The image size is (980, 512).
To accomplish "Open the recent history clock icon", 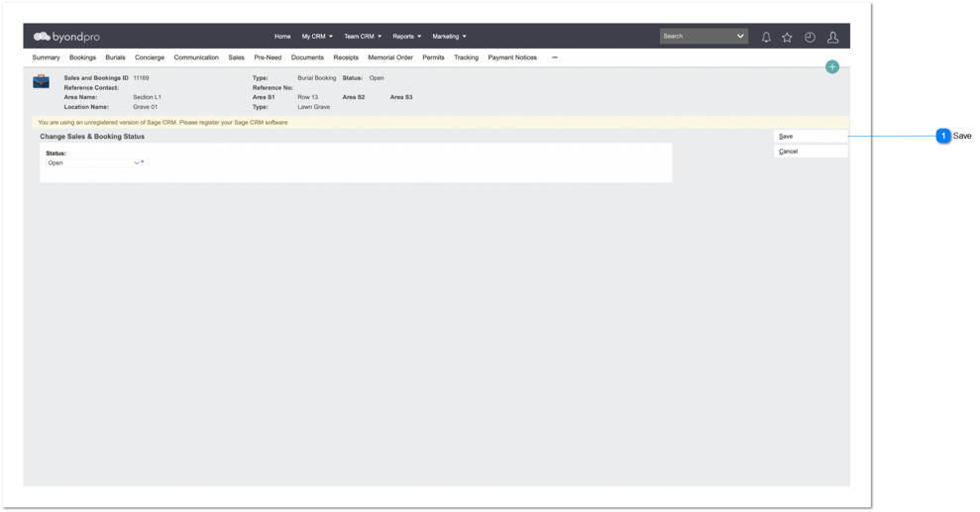I will (x=810, y=38).
